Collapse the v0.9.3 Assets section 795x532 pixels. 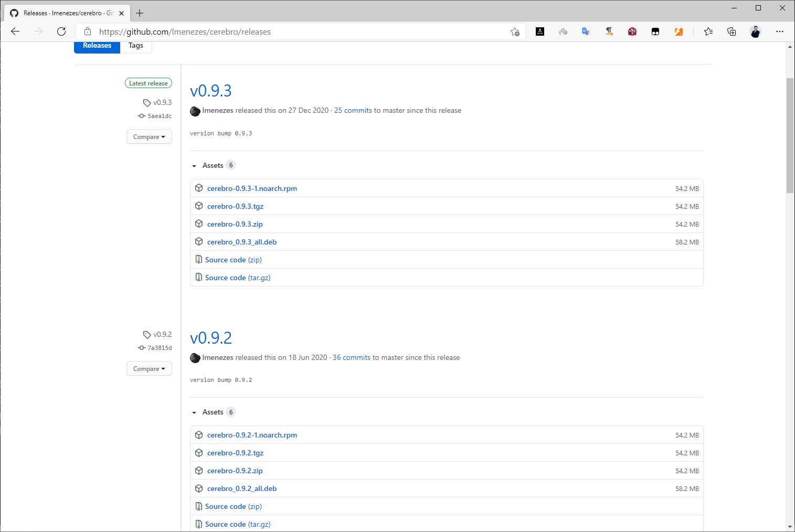pos(213,165)
